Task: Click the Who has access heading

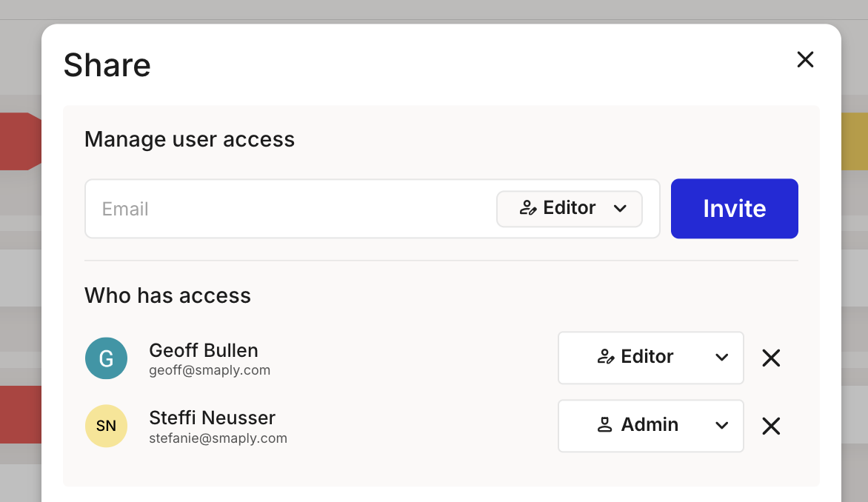Action: pos(167,295)
